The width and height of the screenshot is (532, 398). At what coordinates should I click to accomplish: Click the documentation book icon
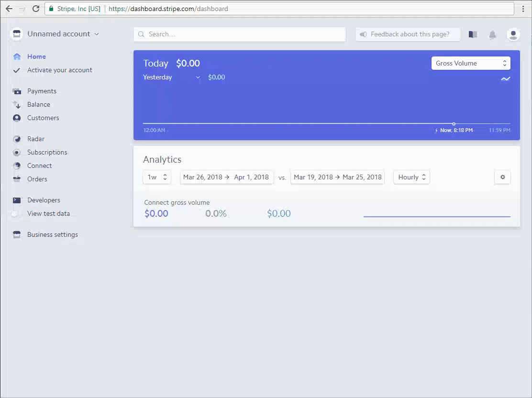(473, 34)
